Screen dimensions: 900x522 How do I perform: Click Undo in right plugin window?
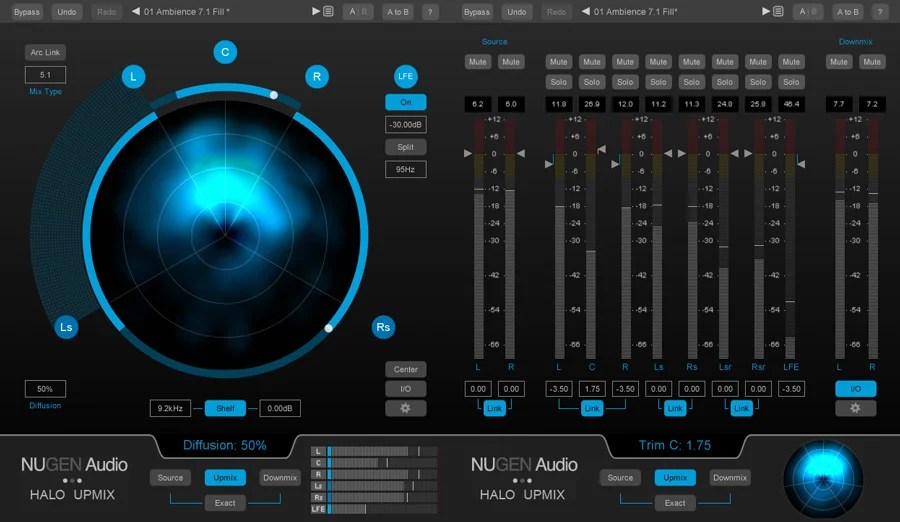(x=517, y=11)
